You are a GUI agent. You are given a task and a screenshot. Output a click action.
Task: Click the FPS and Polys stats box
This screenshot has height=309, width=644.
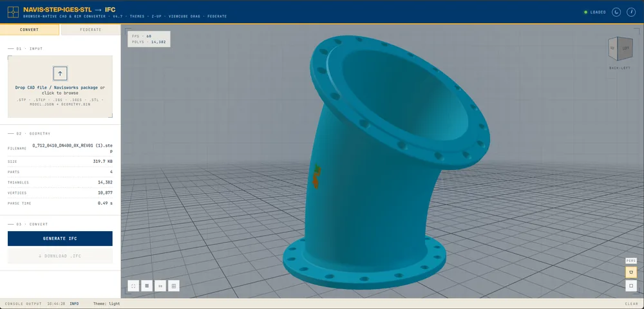coord(149,39)
